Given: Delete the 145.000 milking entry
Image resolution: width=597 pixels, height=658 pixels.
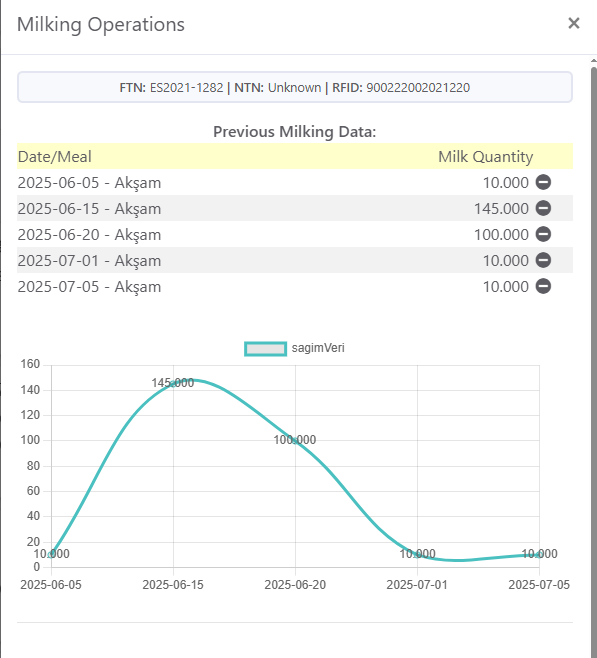Looking at the screenshot, I should coord(543,209).
